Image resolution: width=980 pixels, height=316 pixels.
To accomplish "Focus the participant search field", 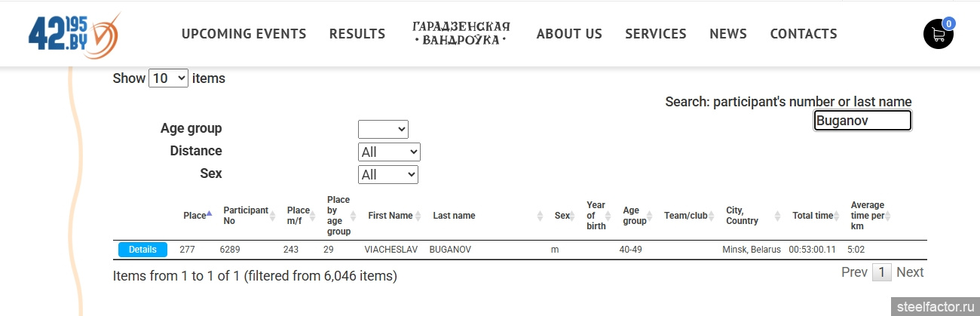I will click(x=862, y=121).
